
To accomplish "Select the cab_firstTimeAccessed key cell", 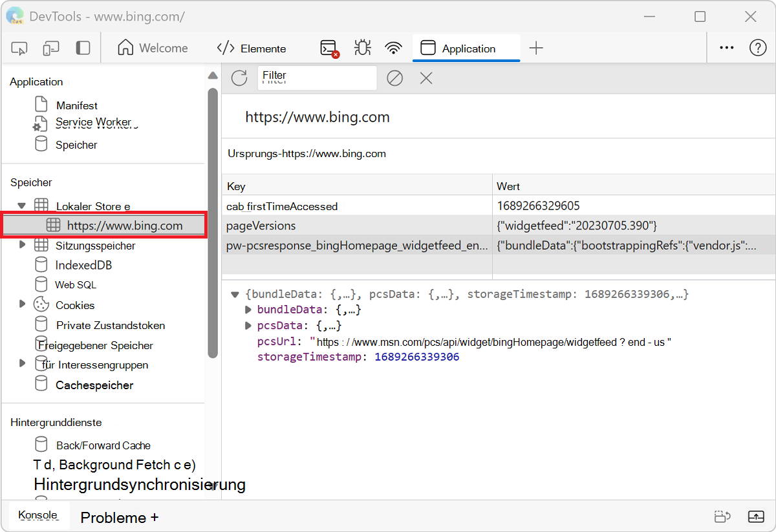I will tap(356, 206).
